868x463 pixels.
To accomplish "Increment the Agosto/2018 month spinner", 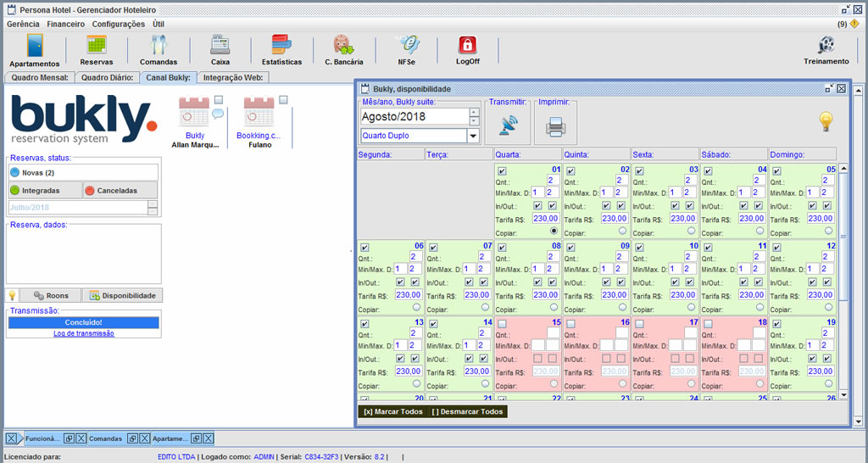I will click(475, 113).
